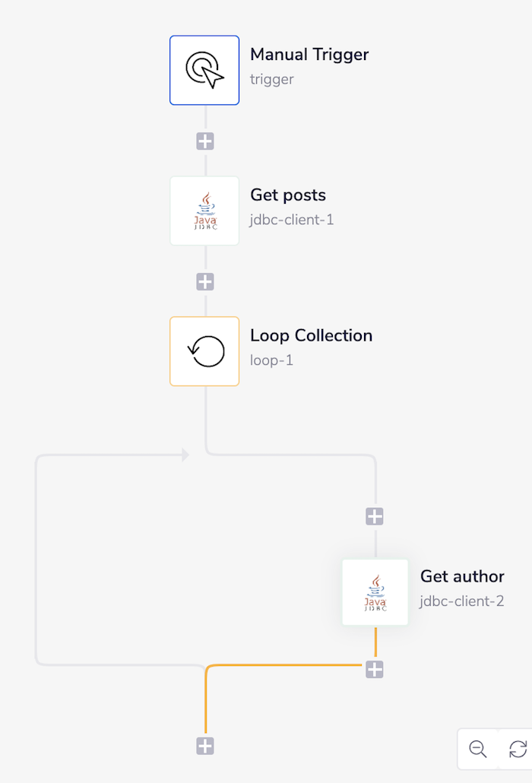The width and height of the screenshot is (532, 783).
Task: Add a step after Get posts
Action: [204, 281]
